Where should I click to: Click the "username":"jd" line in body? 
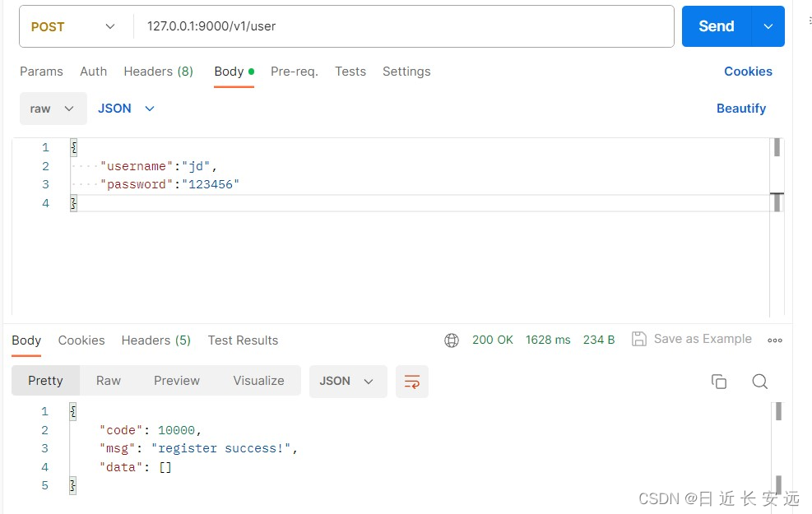point(159,166)
